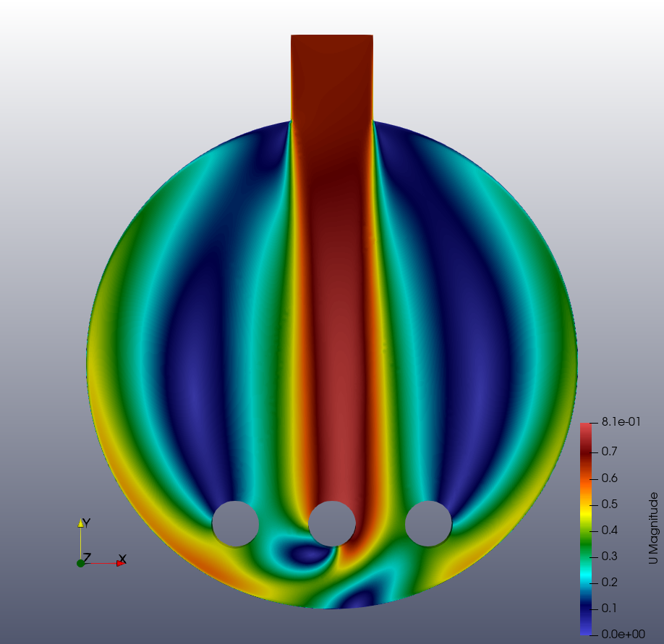This screenshot has height=644, width=664.
Task: Click the U Magnitude color legend bar
Action: tap(586, 528)
